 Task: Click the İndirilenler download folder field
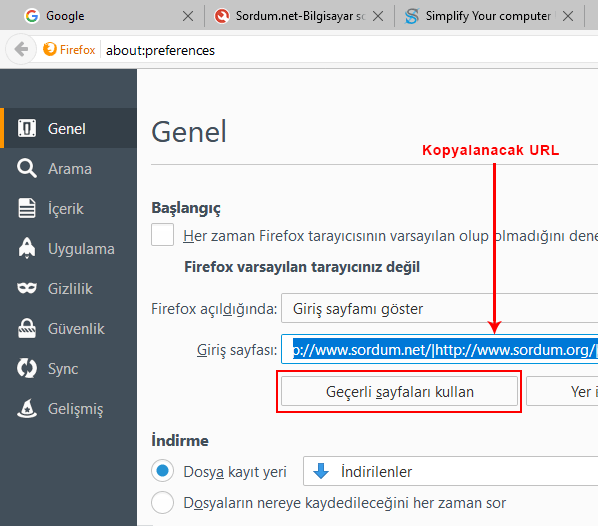click(450, 471)
